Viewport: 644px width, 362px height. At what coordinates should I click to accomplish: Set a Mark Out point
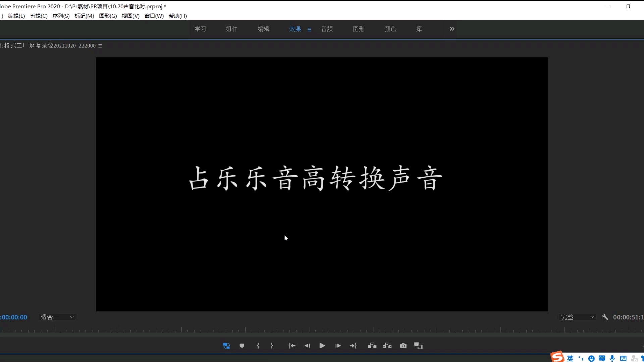tap(272, 346)
